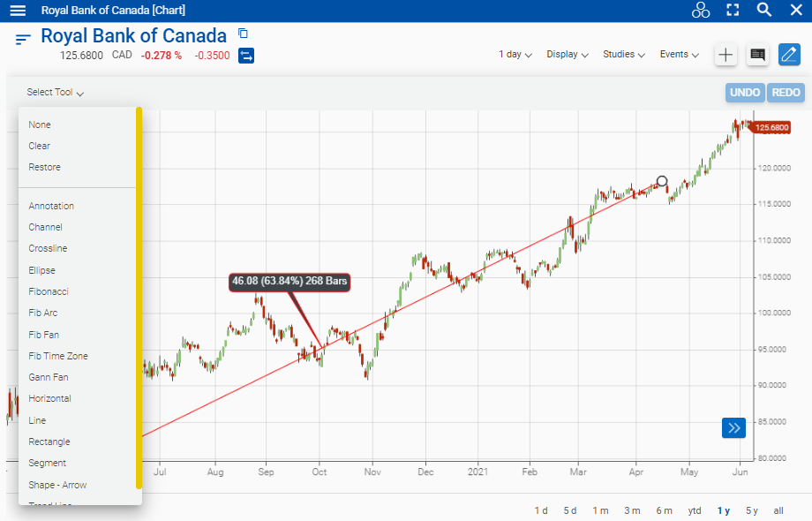Viewport: 812px width, 521px height.
Task: Set range to 5 d
Action: point(570,510)
